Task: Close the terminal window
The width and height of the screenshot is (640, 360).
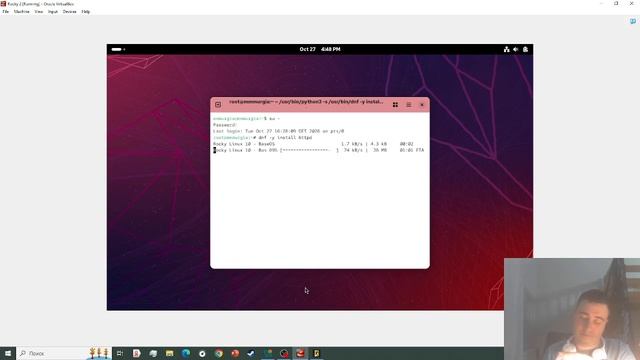Action: pos(422,105)
